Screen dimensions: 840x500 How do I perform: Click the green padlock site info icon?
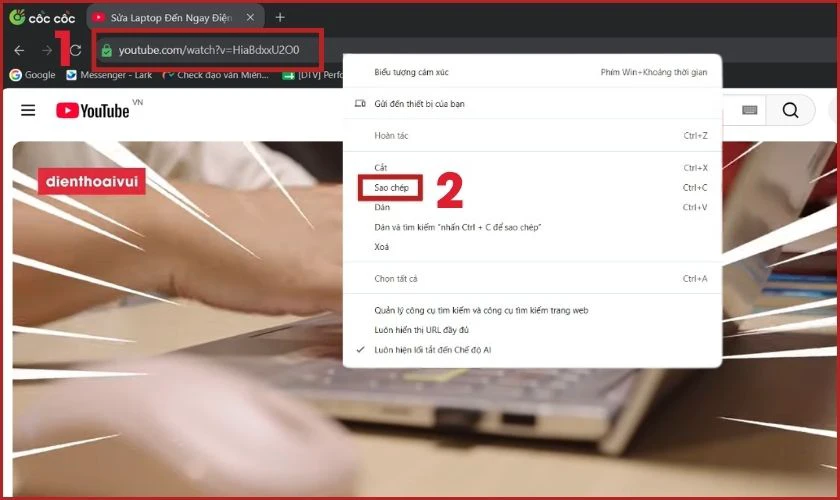tap(107, 50)
